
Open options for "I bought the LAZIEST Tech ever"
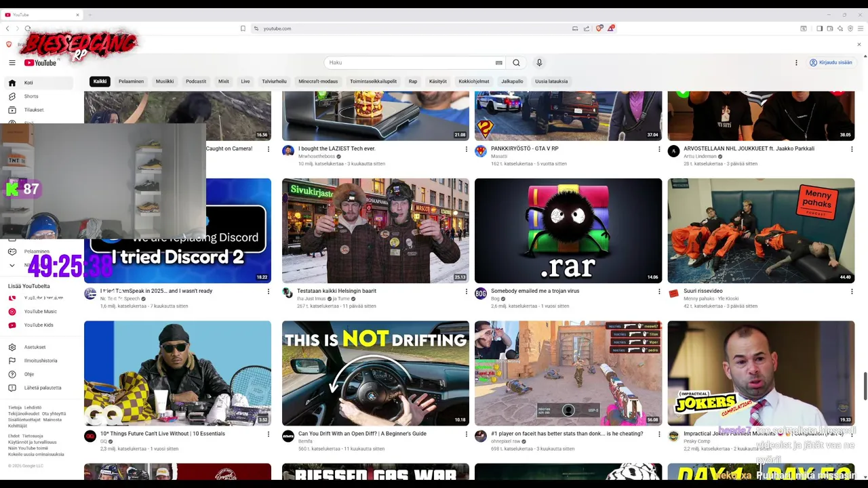tap(466, 149)
